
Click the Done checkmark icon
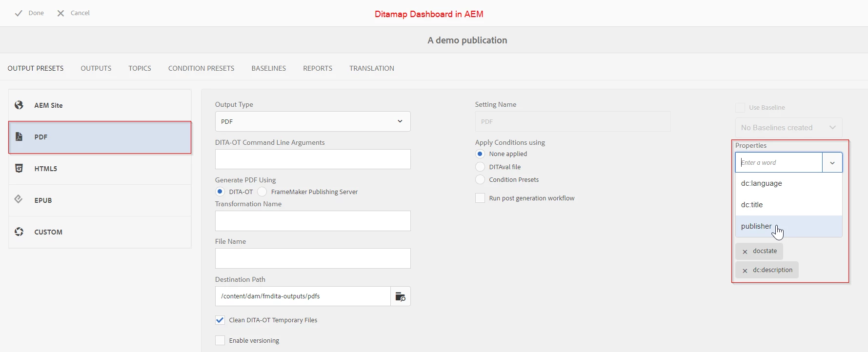point(19,13)
